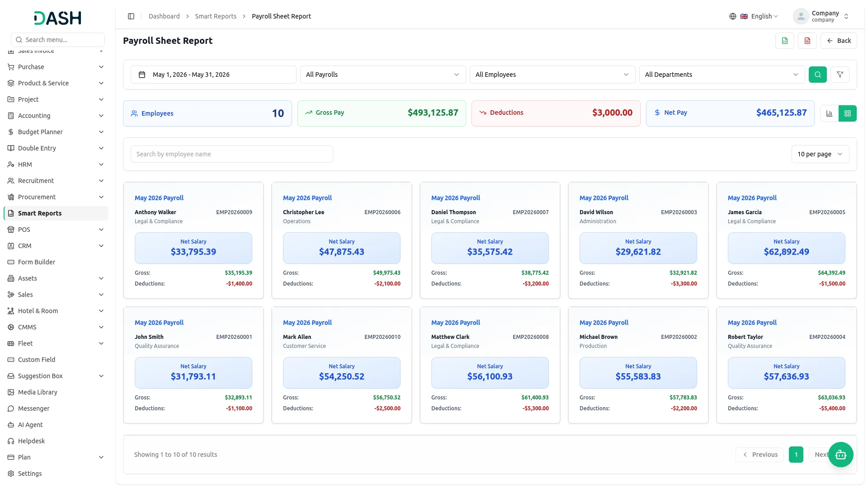Screen dimensions: 868x488
Task: Export report as PDF red icon
Action: 807,41
